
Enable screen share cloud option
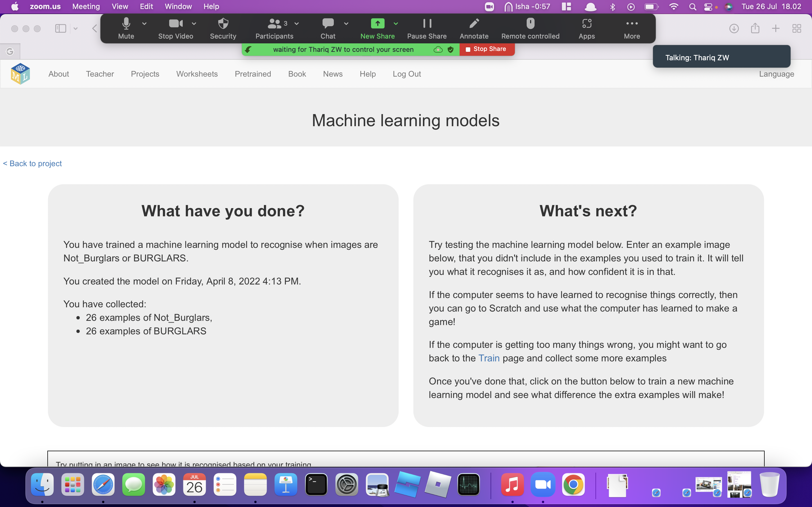click(x=438, y=49)
